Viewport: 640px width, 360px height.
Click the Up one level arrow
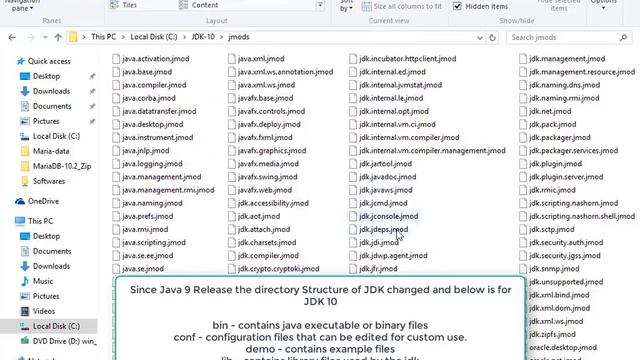tap(58, 38)
